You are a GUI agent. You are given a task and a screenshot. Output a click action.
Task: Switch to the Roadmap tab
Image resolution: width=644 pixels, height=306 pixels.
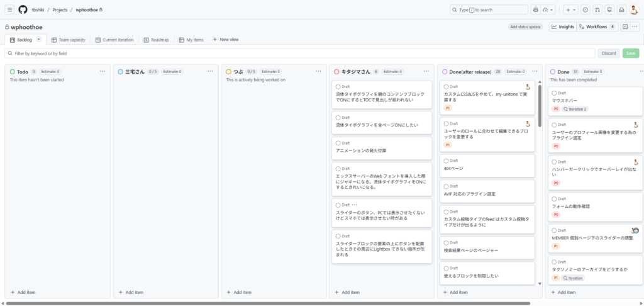pyautogui.click(x=156, y=40)
